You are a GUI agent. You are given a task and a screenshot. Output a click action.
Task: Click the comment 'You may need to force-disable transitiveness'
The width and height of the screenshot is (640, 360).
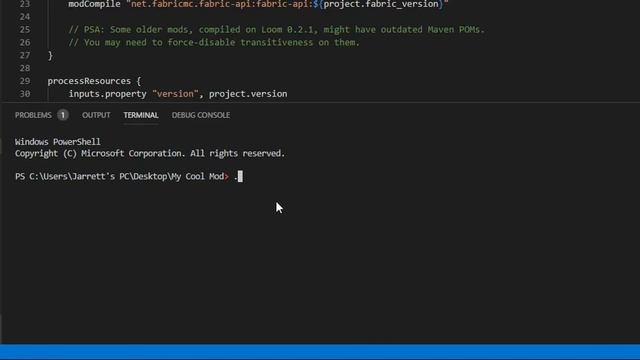pos(214,42)
